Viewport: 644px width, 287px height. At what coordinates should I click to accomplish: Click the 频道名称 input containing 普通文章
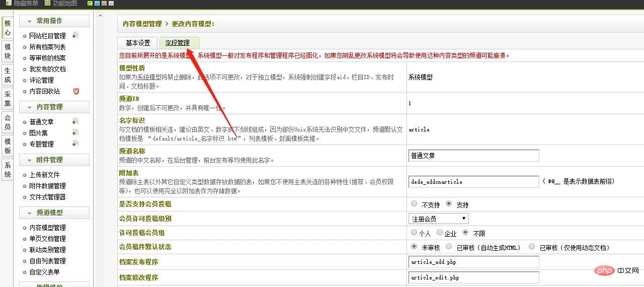click(x=473, y=156)
